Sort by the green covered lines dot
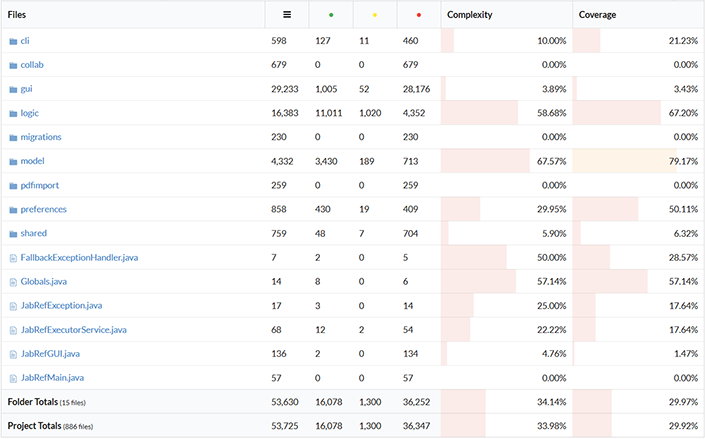705x439 pixels. (330, 15)
